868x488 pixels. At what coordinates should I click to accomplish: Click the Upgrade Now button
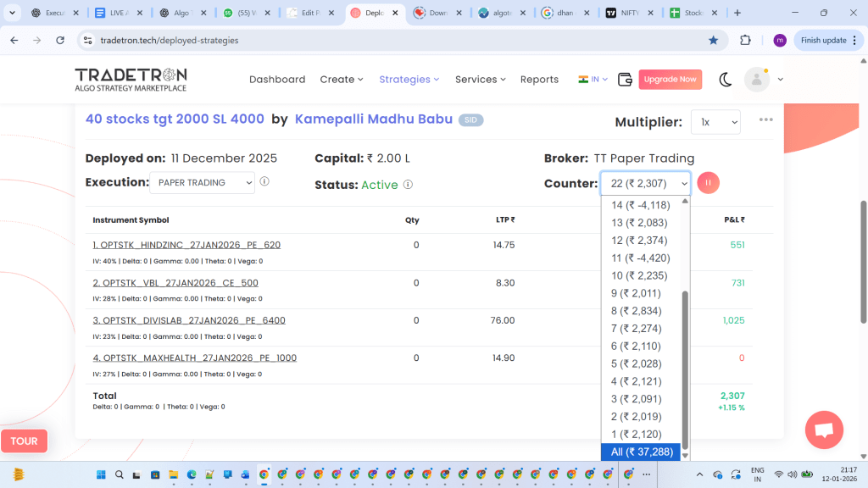[670, 80]
